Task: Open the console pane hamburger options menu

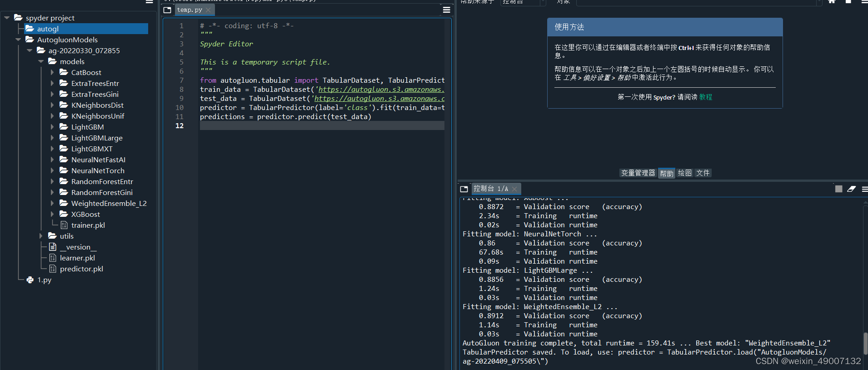Action: [864, 189]
